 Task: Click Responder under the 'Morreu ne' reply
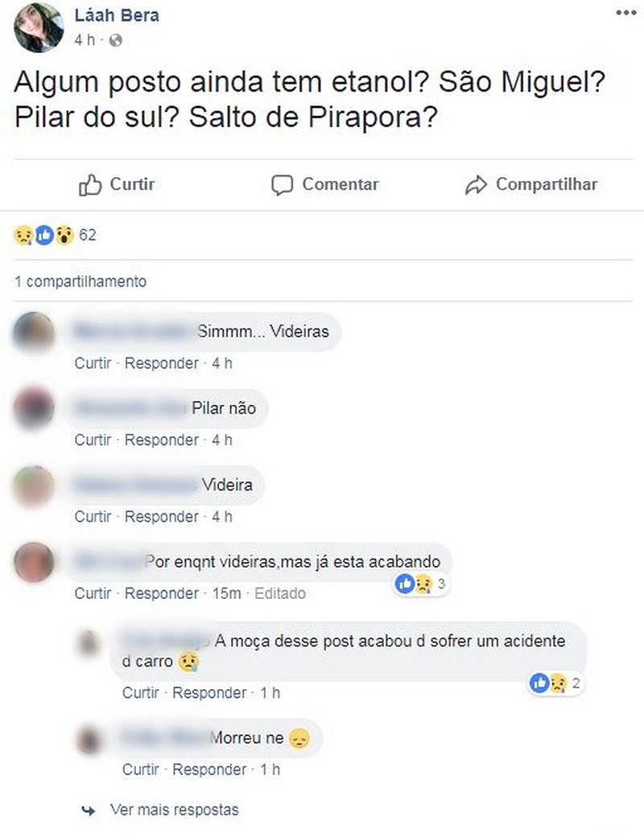point(209,769)
